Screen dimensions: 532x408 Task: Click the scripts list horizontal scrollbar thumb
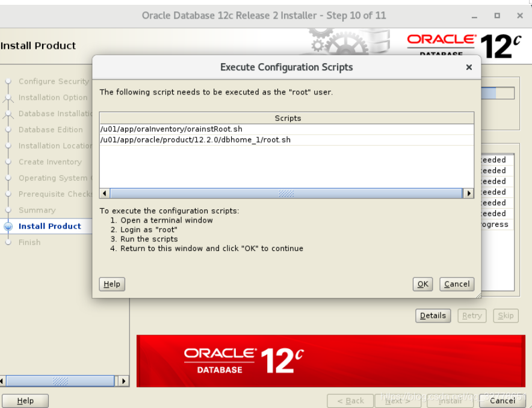[x=286, y=193]
